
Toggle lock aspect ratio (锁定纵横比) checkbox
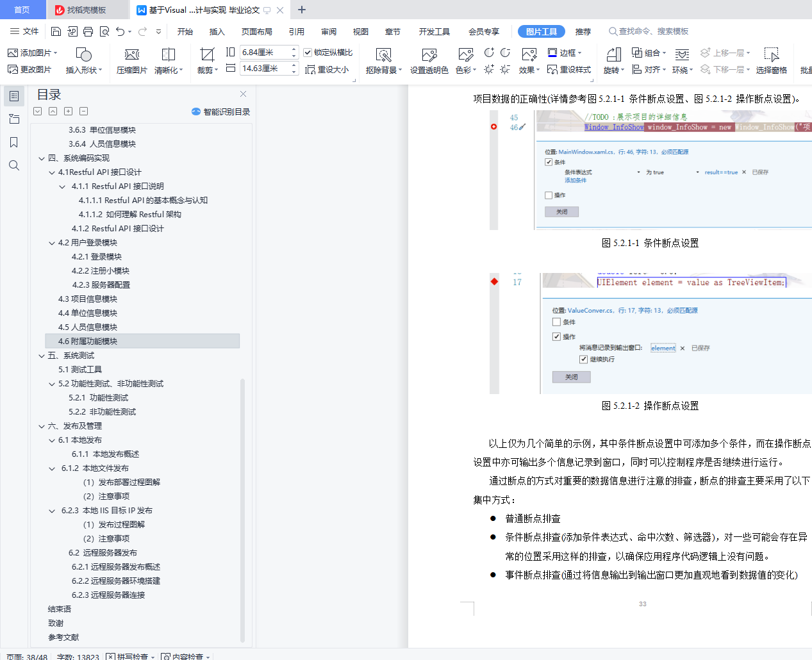pos(308,53)
